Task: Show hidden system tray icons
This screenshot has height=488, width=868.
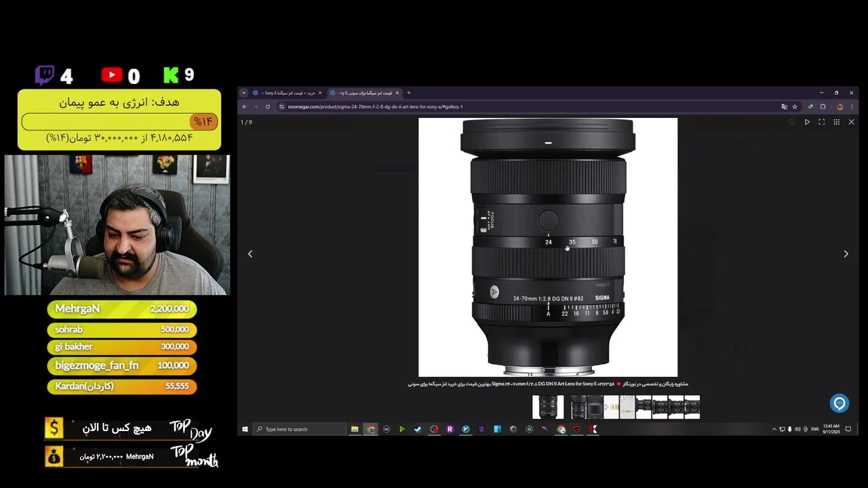Action: pyautogui.click(x=774, y=429)
